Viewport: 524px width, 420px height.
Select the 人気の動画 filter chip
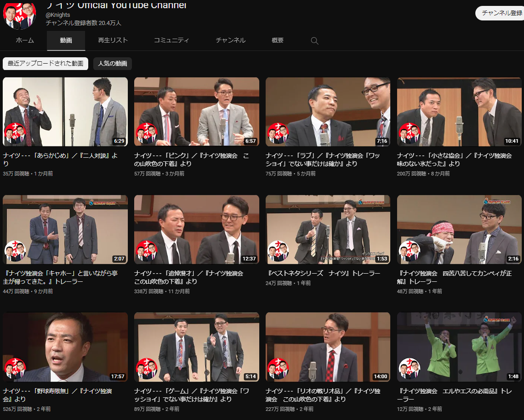coord(112,64)
